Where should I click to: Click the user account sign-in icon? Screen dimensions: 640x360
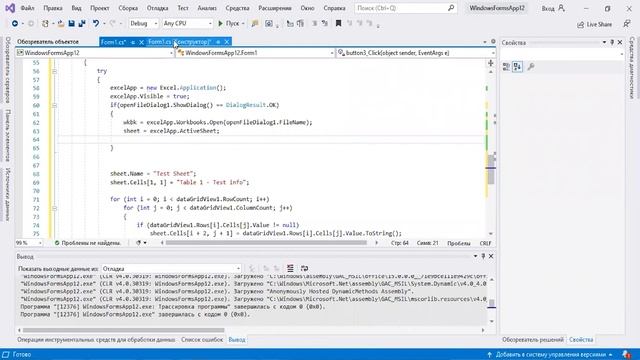[562, 8]
